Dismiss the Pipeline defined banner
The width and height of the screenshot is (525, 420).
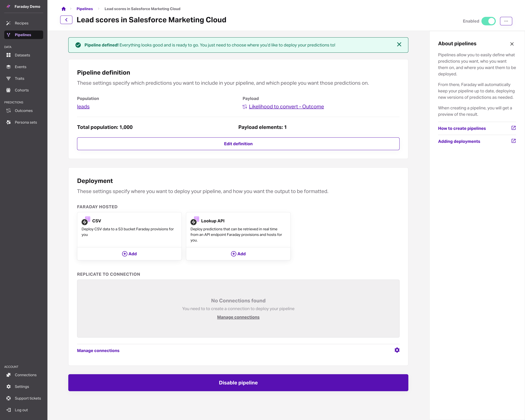tap(399, 44)
